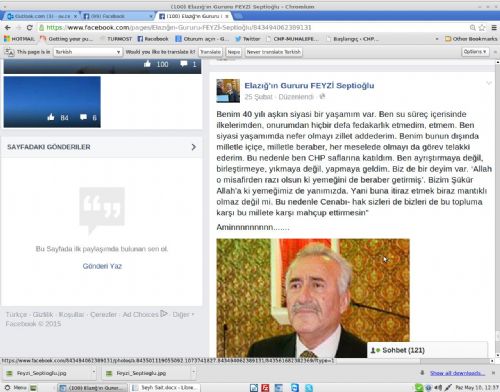Screen dimensions: 500x392
Task: Open the Facebook bookmark in bookmarks bar
Action: point(153,39)
